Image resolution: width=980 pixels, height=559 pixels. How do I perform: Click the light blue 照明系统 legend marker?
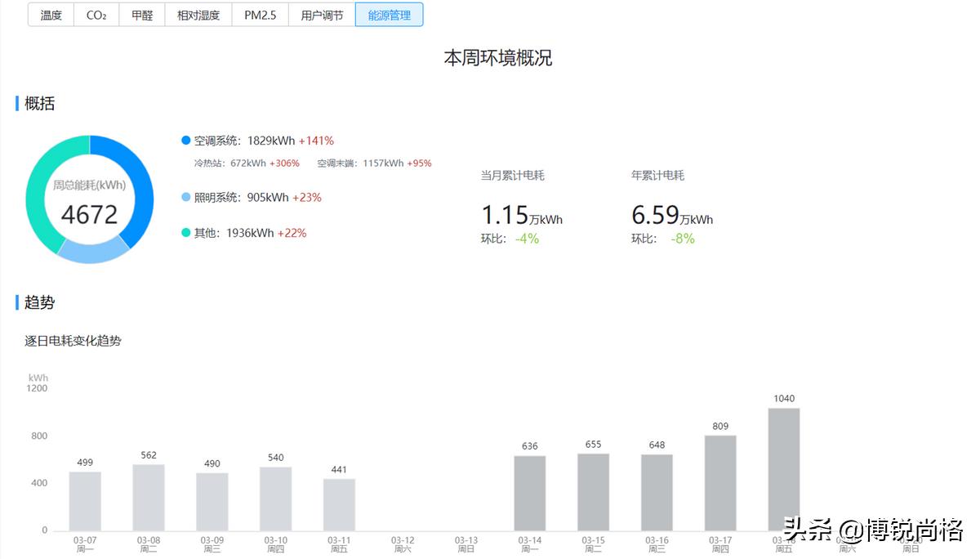click(185, 197)
